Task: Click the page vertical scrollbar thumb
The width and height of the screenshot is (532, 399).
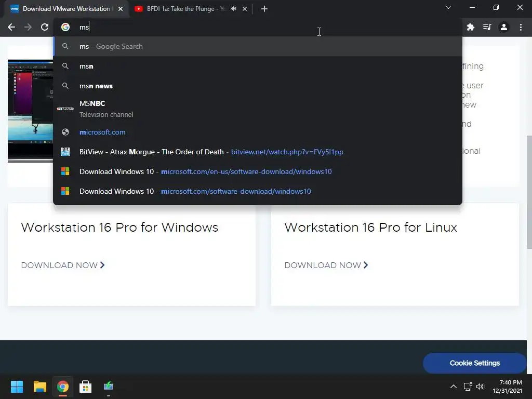Action: coord(529,192)
